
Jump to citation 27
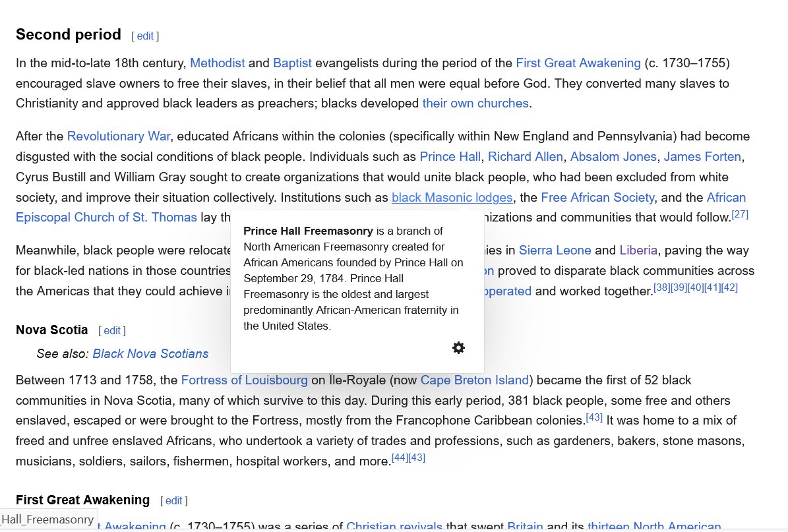click(x=740, y=214)
